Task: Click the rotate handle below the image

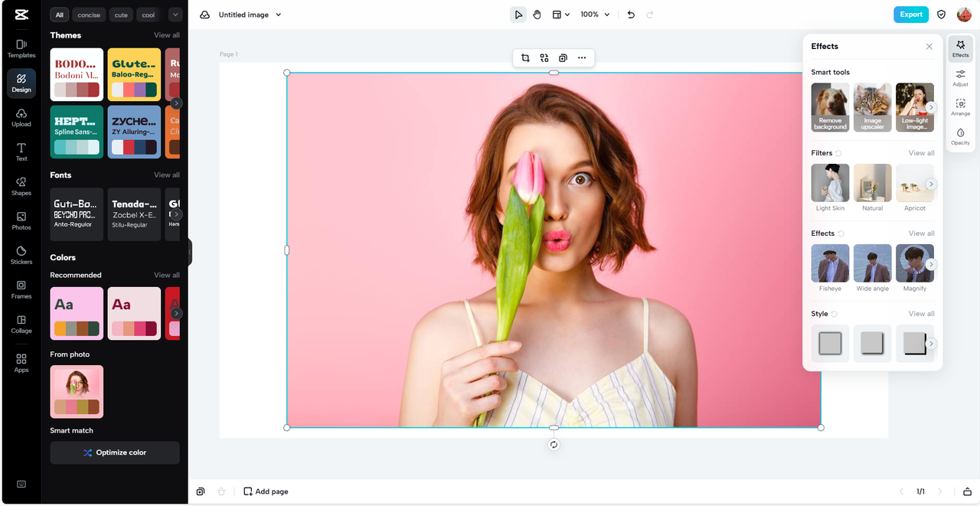Action: click(554, 445)
